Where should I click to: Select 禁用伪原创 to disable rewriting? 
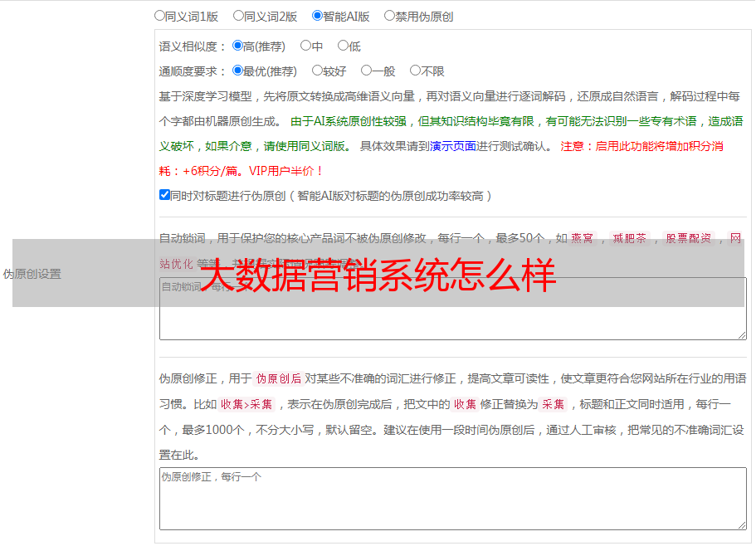(x=390, y=16)
